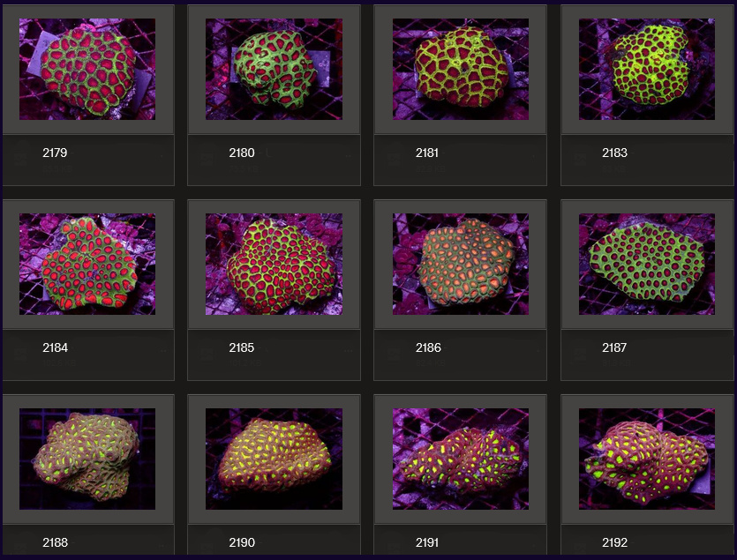
Task: Open coral thumbnail 2187
Action: (647, 264)
